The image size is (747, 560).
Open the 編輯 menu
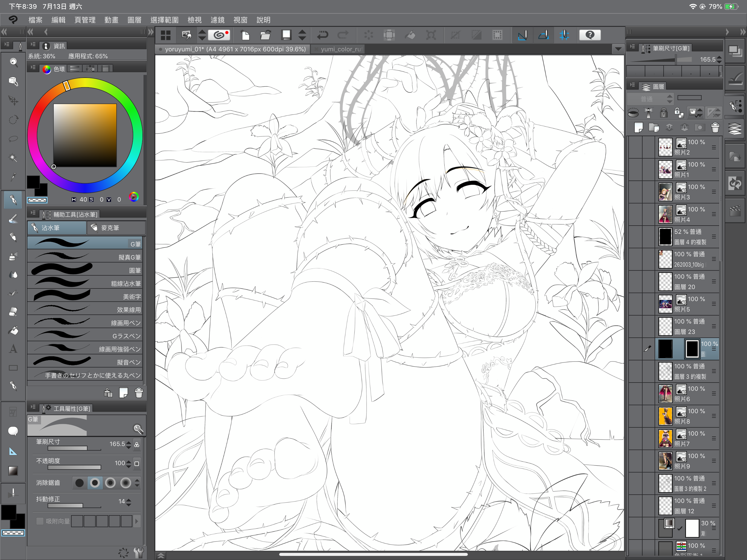coord(59,20)
